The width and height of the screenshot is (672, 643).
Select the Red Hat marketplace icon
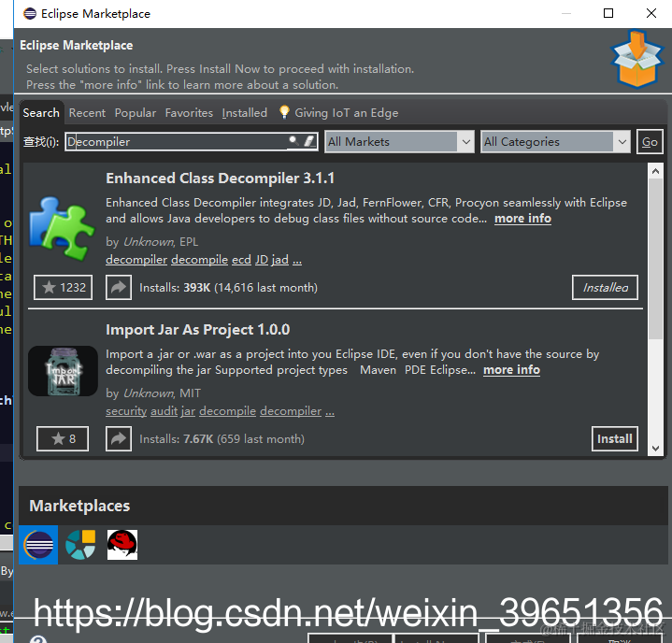(x=122, y=545)
